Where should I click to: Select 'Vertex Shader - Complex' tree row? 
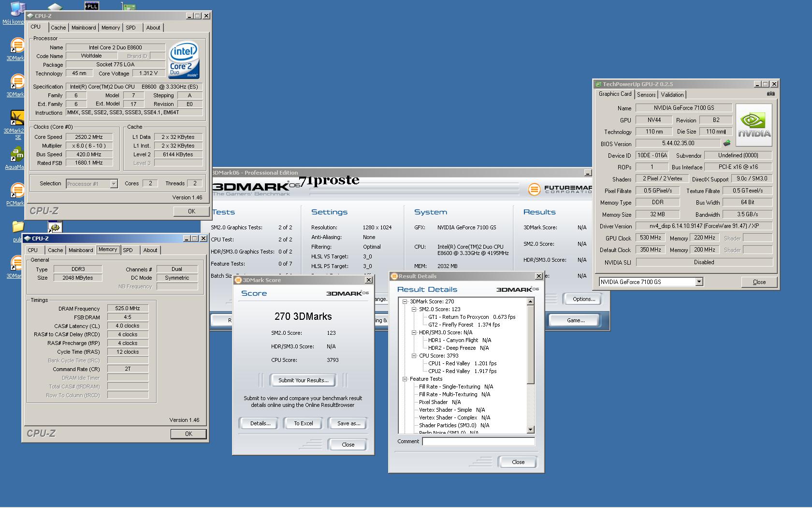(455, 418)
